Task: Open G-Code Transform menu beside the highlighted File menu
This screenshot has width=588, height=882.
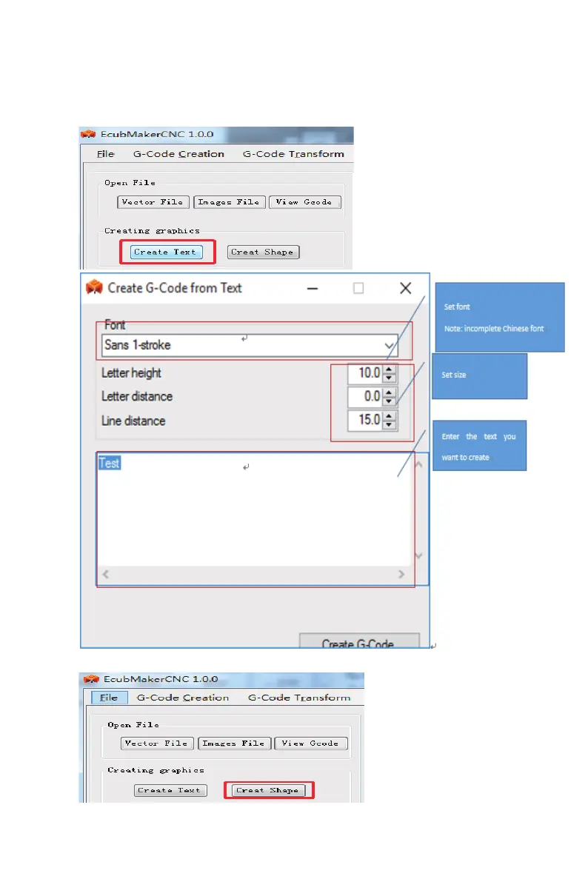Action: [x=299, y=698]
